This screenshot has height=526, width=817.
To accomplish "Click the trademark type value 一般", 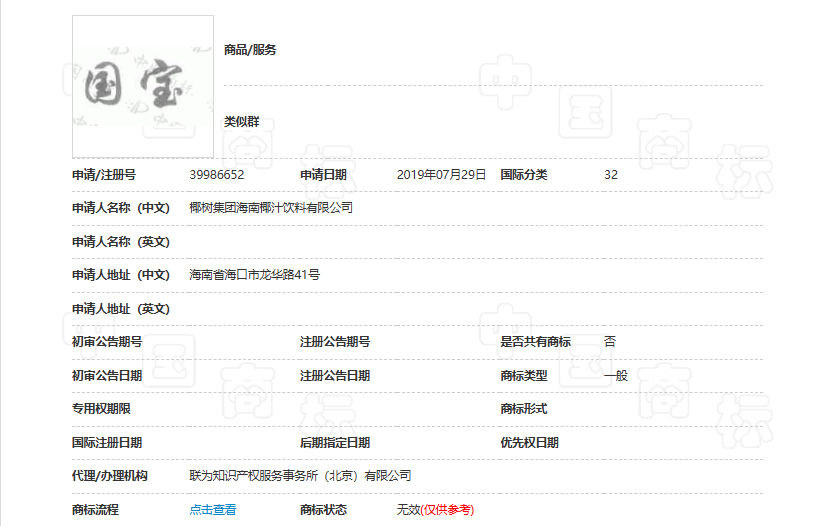I will tap(616, 375).
